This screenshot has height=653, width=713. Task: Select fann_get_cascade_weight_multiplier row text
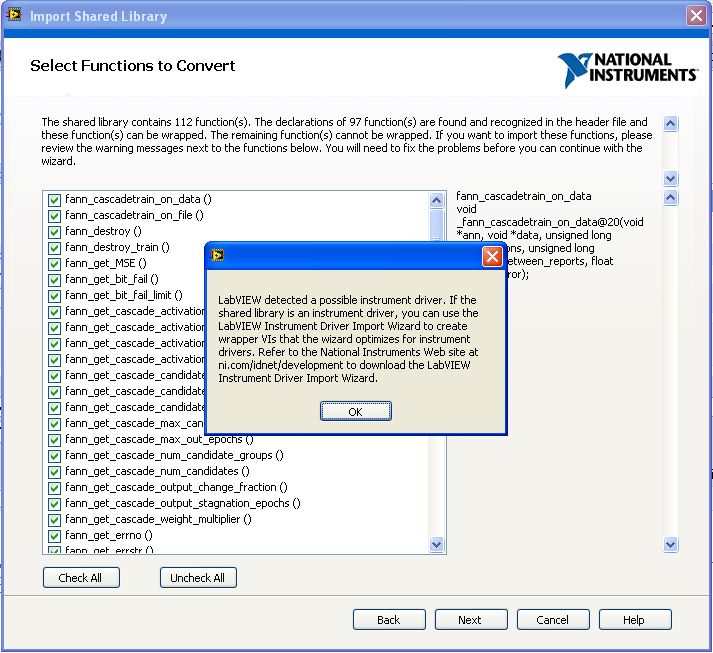158,519
